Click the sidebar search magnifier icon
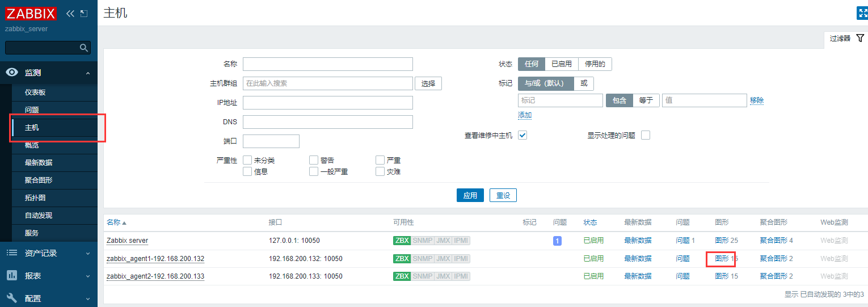This screenshot has height=307, width=868. pos(83,48)
